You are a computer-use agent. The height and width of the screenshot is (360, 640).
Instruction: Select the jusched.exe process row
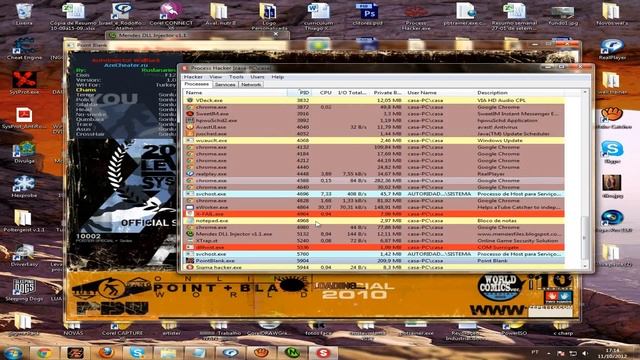[x=374, y=133]
